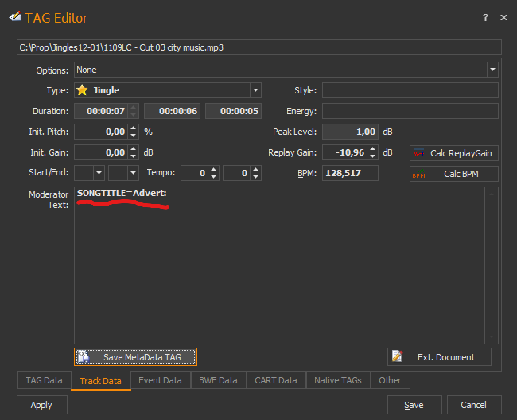517x420 pixels.
Task: Click into the BPM input field
Action: click(x=350, y=173)
